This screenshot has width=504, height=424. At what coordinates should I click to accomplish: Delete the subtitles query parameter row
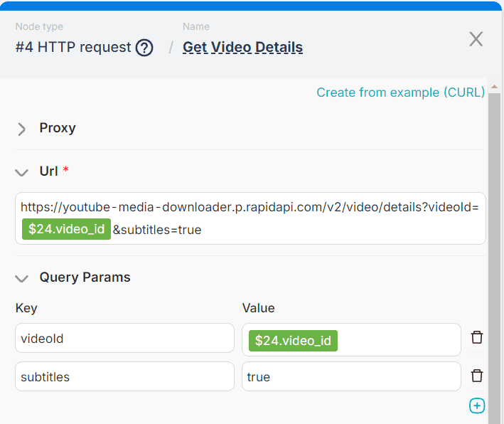(x=477, y=376)
